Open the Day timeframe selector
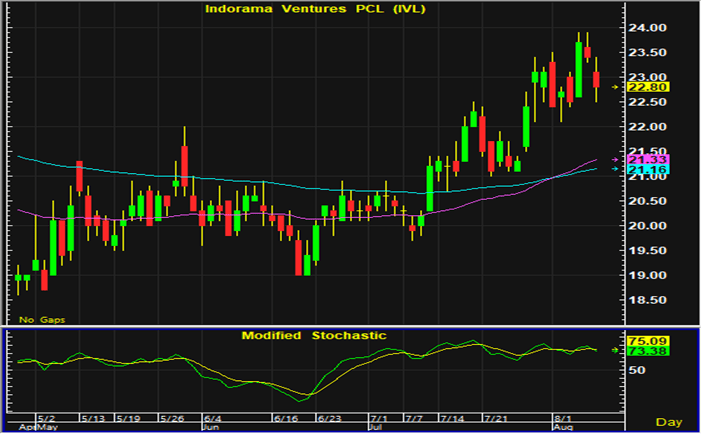The width and height of the screenshot is (702, 434). coord(669,423)
